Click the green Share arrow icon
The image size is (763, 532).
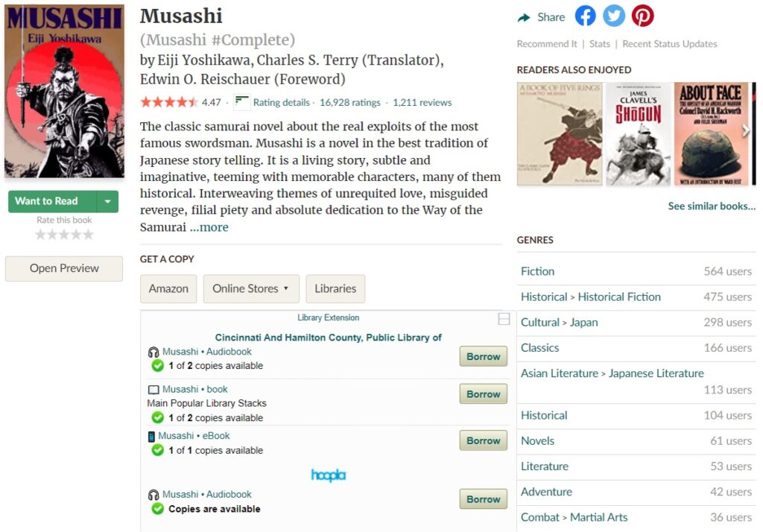click(x=525, y=17)
